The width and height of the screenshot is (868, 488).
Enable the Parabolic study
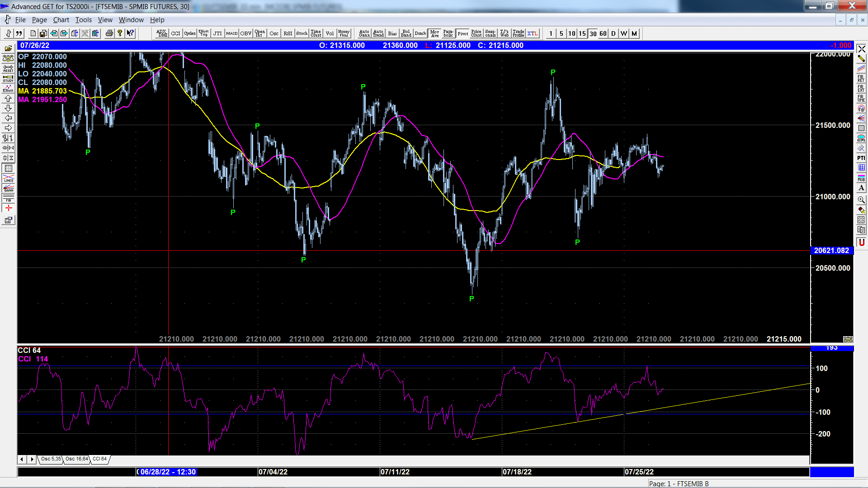tap(448, 33)
